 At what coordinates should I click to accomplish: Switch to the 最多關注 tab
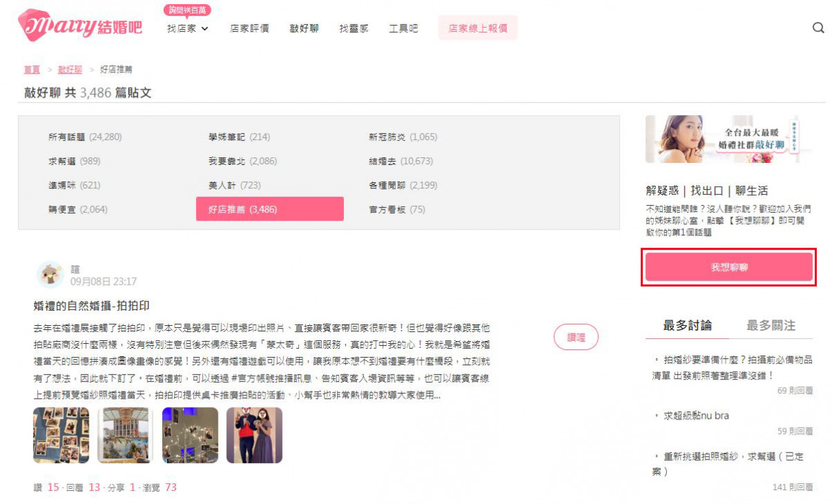click(x=770, y=326)
